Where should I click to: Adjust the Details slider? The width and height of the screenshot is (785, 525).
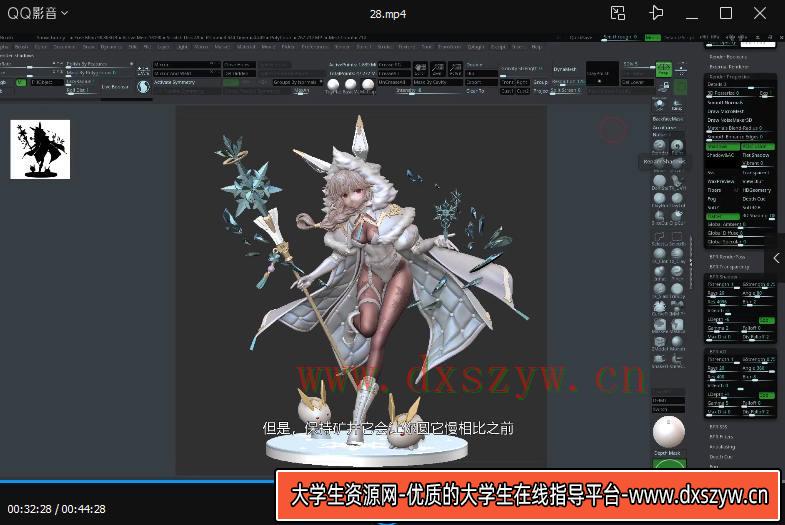[740, 85]
